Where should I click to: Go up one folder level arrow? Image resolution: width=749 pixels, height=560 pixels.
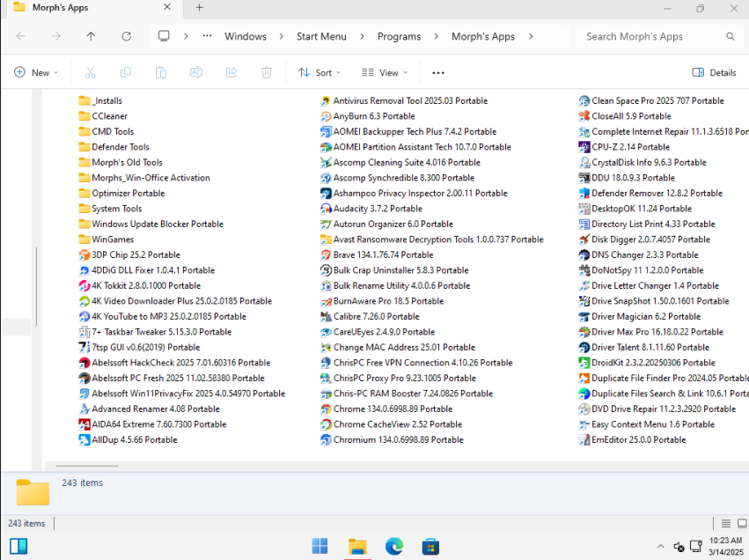91,36
